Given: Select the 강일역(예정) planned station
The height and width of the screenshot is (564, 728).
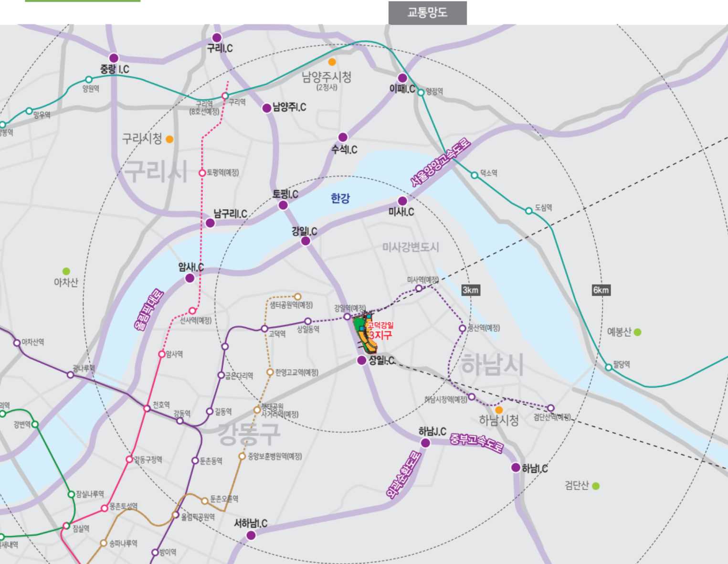Looking at the screenshot, I should pyautogui.click(x=347, y=317).
